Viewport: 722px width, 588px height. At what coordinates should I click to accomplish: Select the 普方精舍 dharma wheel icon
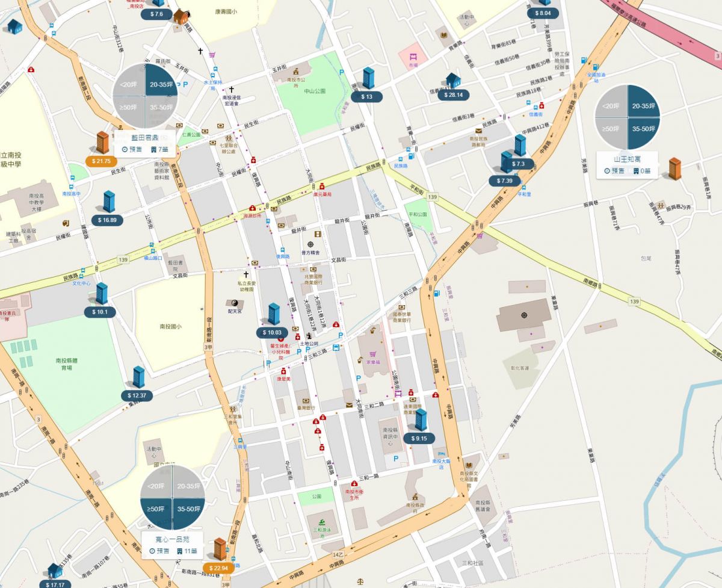pos(310,245)
